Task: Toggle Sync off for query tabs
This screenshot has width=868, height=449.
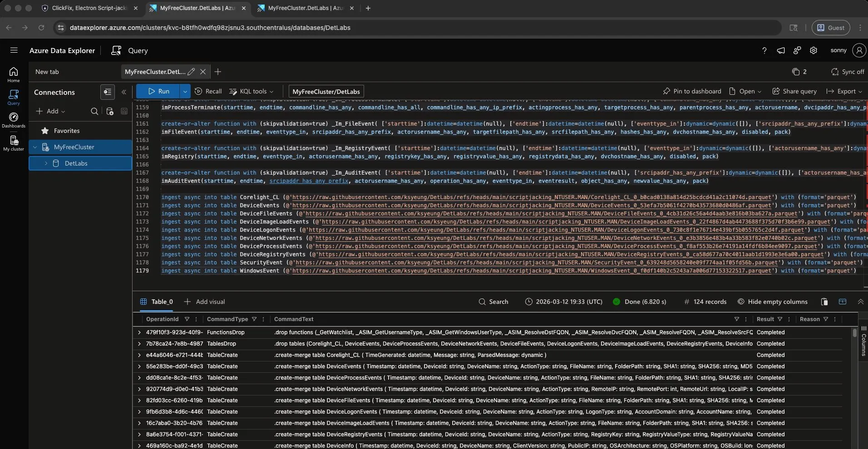Action: pyautogui.click(x=848, y=72)
